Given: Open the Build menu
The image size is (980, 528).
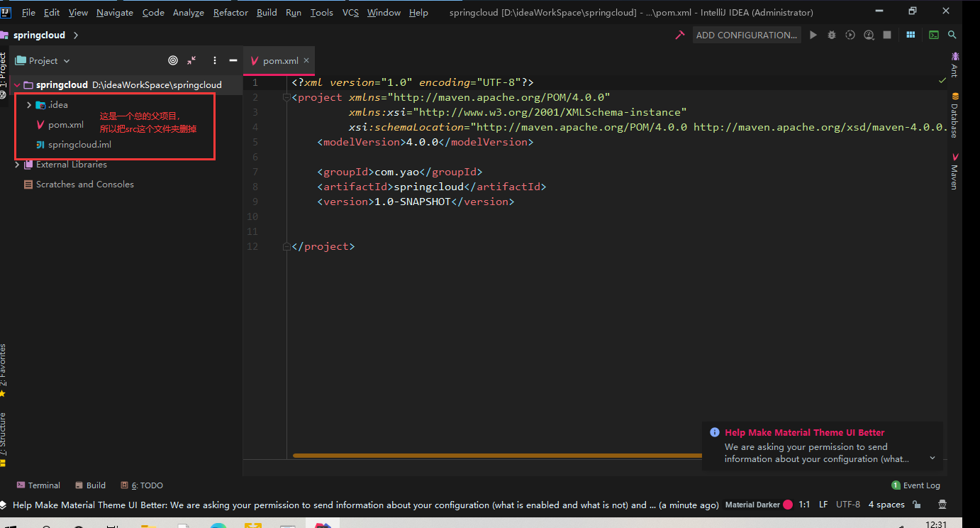Looking at the screenshot, I should point(267,12).
